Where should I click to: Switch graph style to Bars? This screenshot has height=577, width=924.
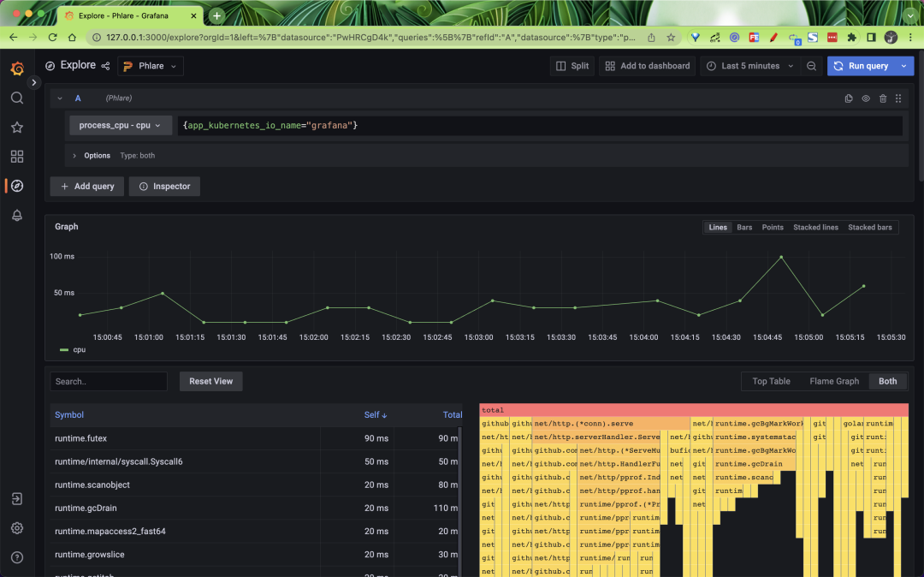click(x=744, y=228)
